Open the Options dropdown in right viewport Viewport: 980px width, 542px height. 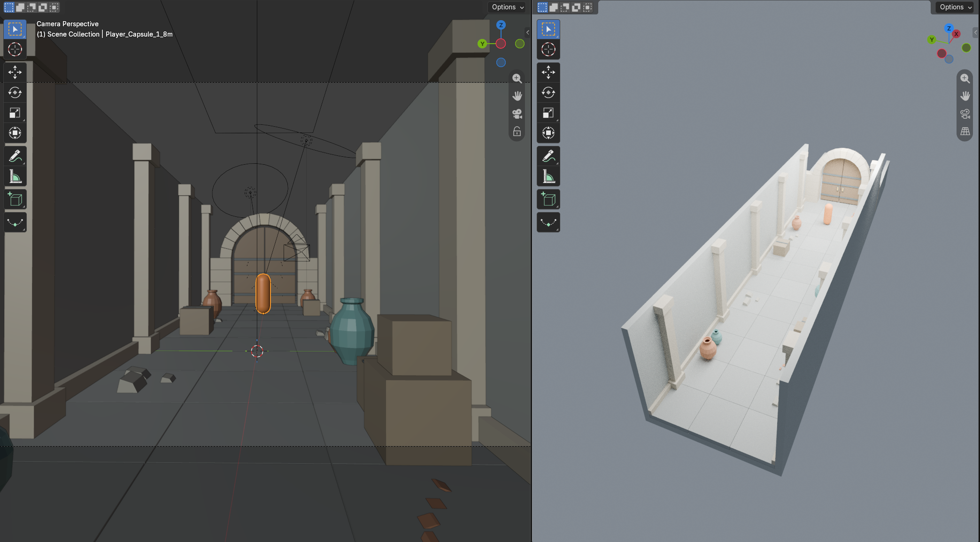click(956, 7)
